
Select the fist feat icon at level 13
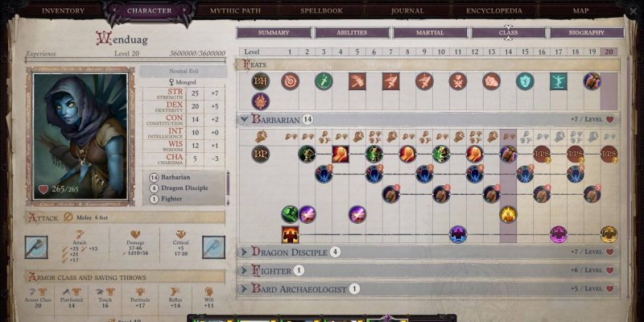[x=491, y=81]
